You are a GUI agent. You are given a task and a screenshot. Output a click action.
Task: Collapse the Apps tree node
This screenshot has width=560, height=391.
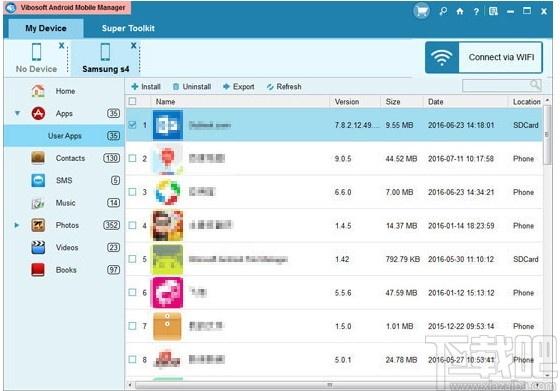tap(17, 113)
